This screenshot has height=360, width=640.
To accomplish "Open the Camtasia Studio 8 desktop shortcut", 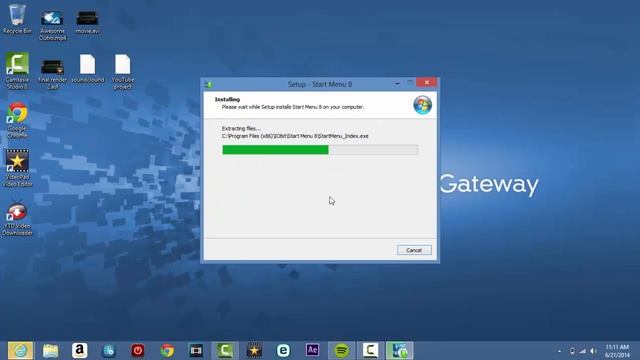I will tap(17, 71).
